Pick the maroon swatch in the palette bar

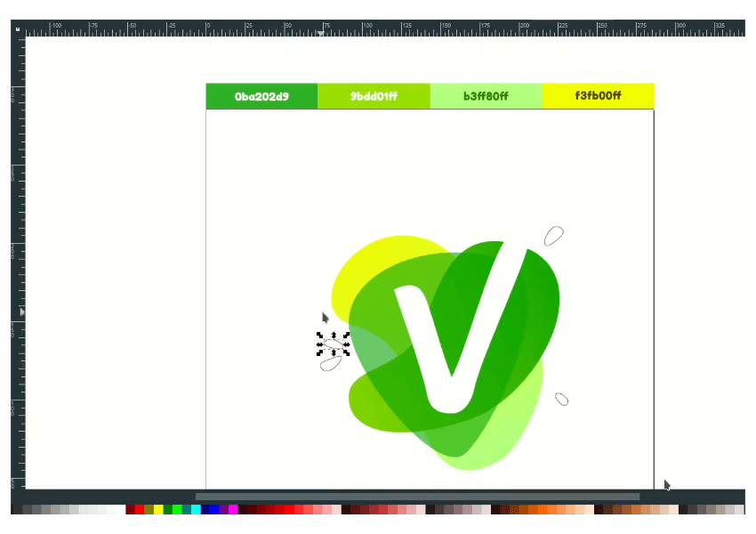pos(130,509)
